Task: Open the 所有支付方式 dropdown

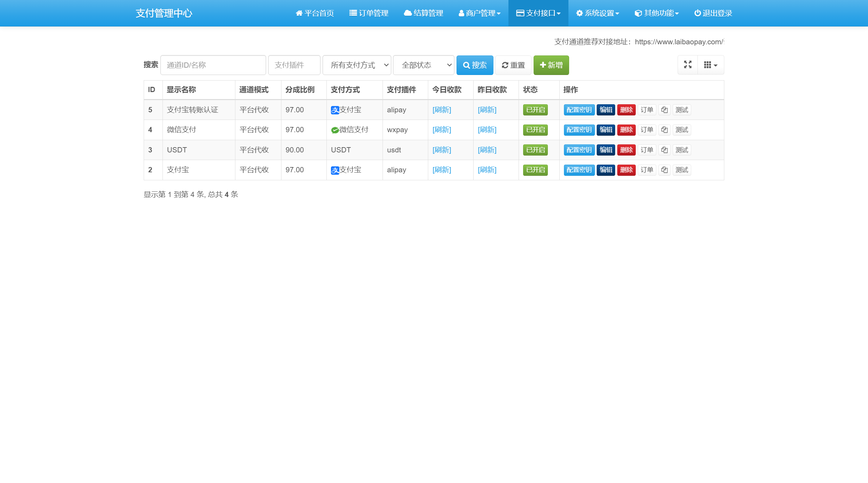Action: point(356,65)
